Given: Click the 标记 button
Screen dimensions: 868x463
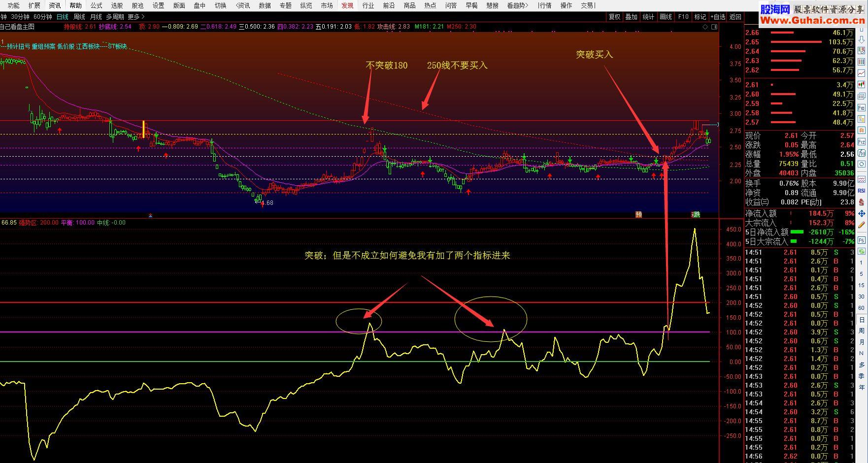Looking at the screenshot, I should click(700, 17).
